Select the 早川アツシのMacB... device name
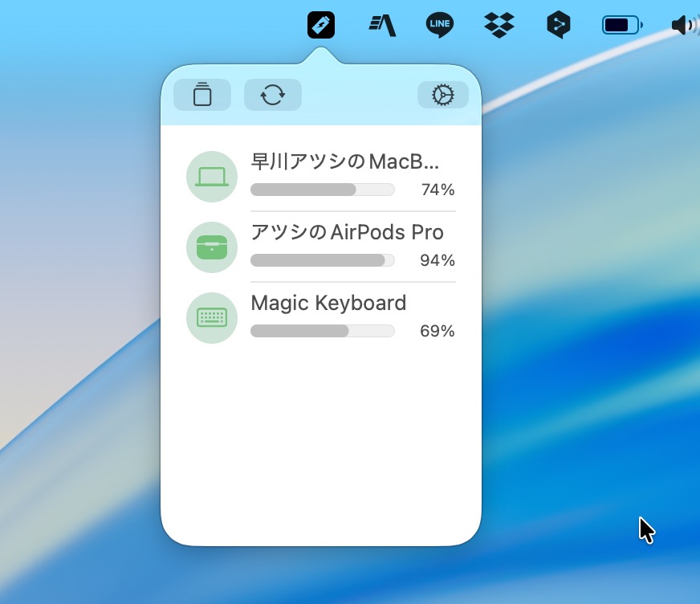700x604 pixels. (x=345, y=162)
